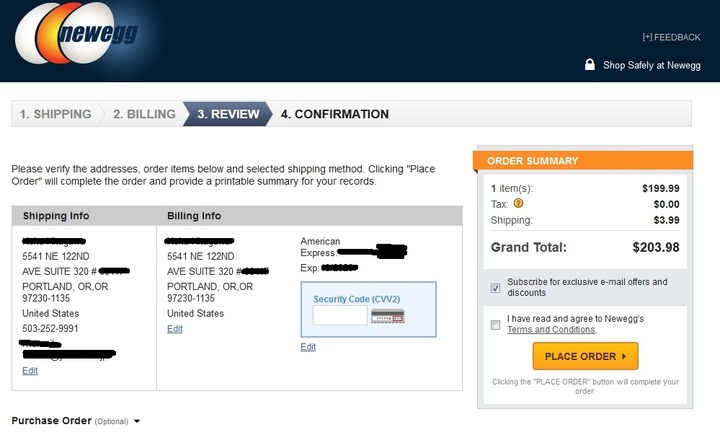Go back to the 2. BILLING step
The width and height of the screenshot is (720, 435).
144,114
